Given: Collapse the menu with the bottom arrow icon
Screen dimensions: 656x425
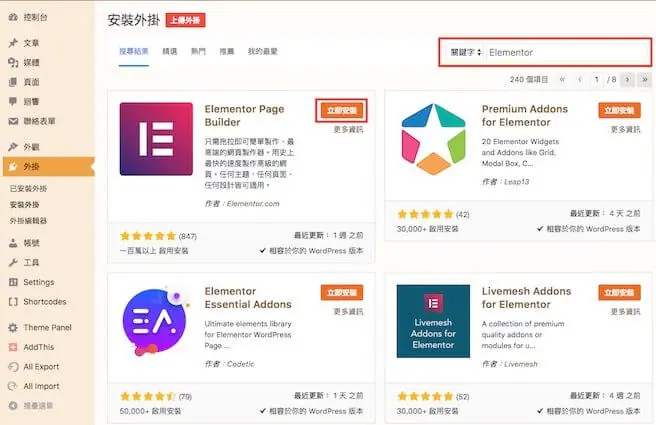Looking at the screenshot, I should point(13,405).
